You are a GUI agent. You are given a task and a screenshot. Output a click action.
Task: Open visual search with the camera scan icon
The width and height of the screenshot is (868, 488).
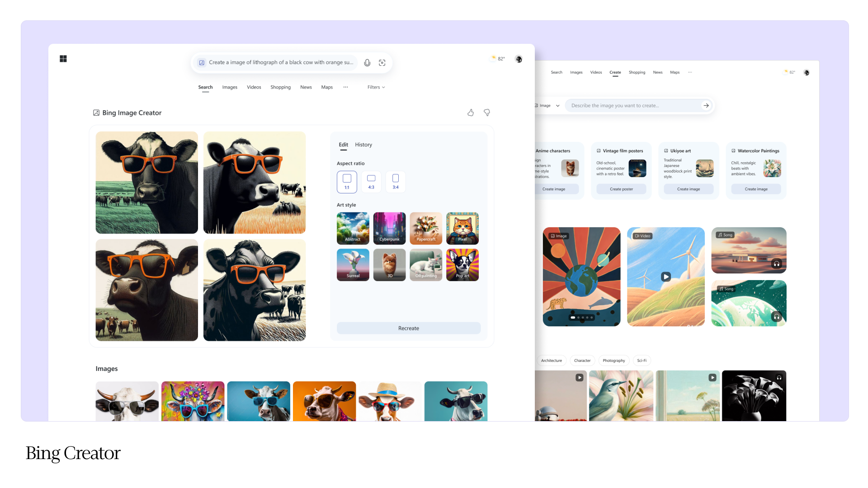[x=382, y=63]
